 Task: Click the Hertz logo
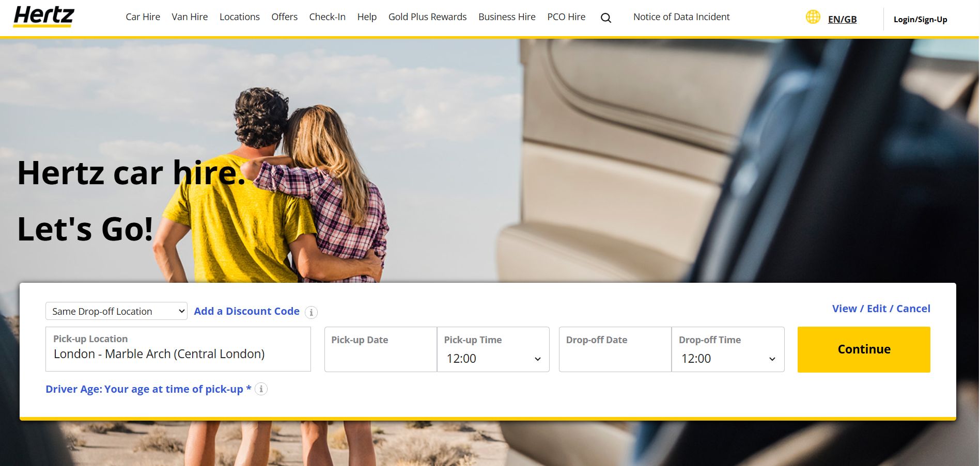pos(44,17)
